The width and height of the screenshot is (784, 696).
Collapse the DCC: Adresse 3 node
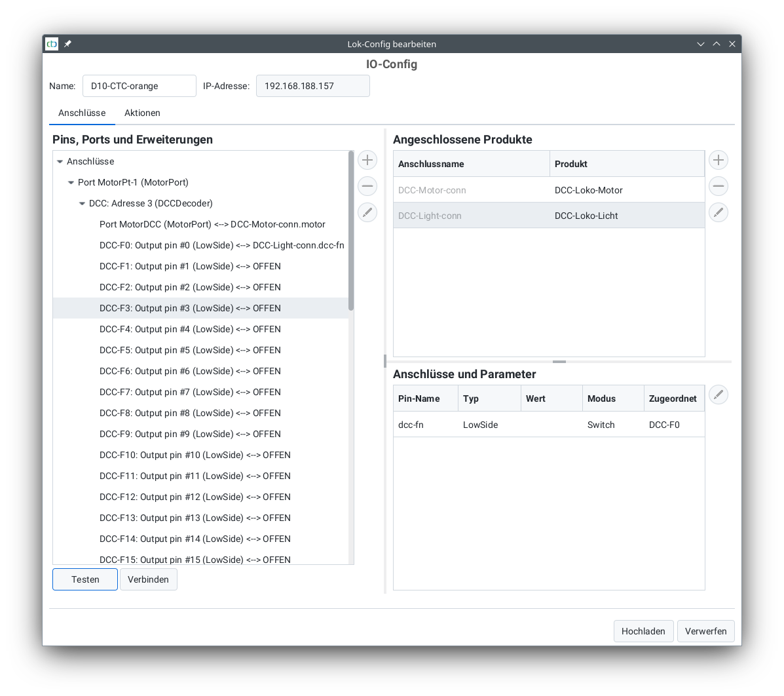83,204
